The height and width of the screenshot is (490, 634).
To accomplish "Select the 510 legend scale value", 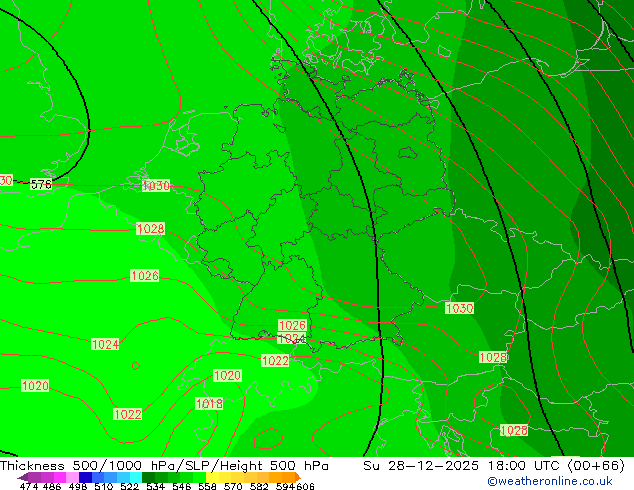I will tap(104, 486).
